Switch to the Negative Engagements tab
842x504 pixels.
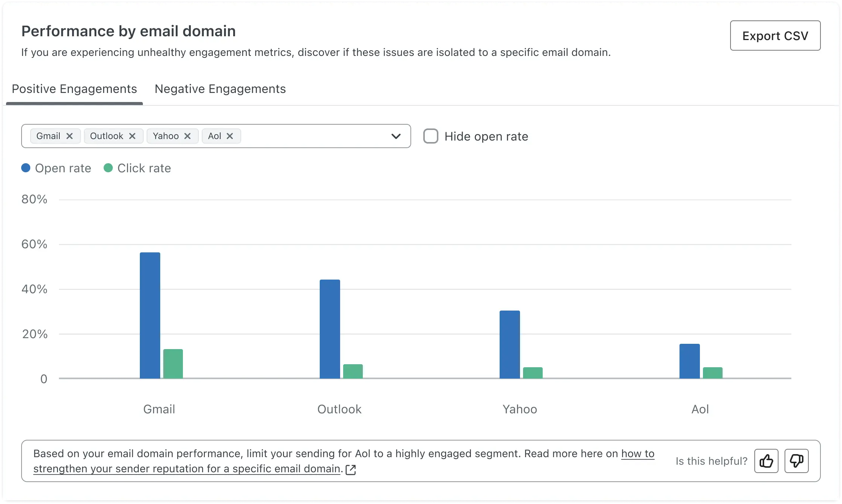point(220,89)
